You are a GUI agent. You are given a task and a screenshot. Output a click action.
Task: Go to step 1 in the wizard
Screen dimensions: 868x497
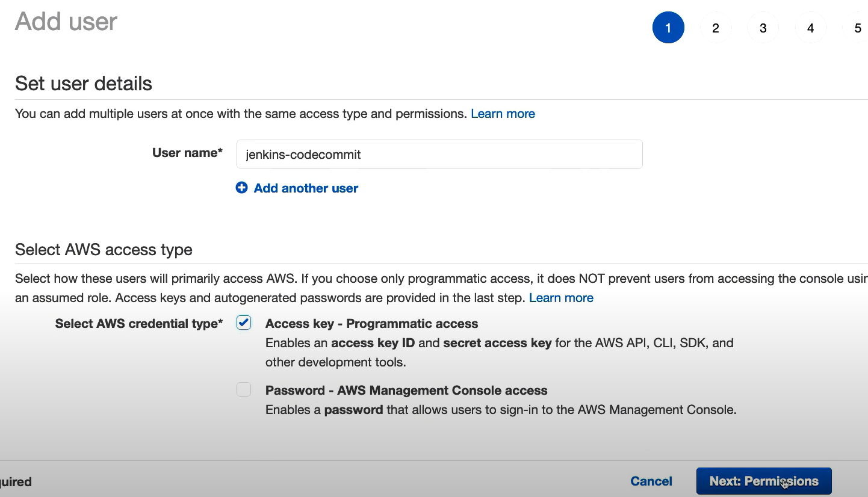click(668, 28)
